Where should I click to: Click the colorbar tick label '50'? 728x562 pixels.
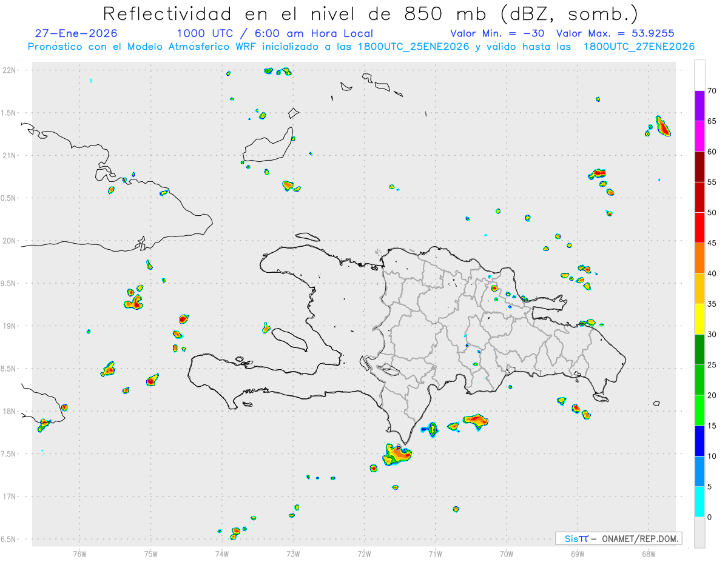(712, 213)
